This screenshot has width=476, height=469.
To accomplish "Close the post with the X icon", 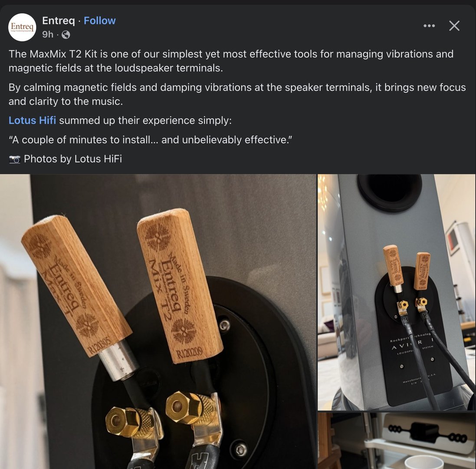I will (454, 26).
